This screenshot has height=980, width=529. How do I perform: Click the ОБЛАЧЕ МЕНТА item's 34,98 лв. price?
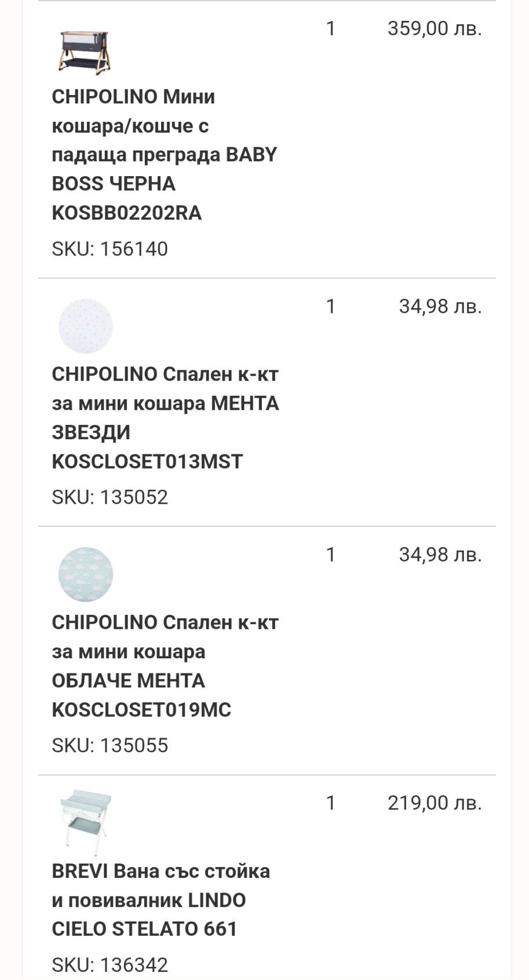(440, 555)
